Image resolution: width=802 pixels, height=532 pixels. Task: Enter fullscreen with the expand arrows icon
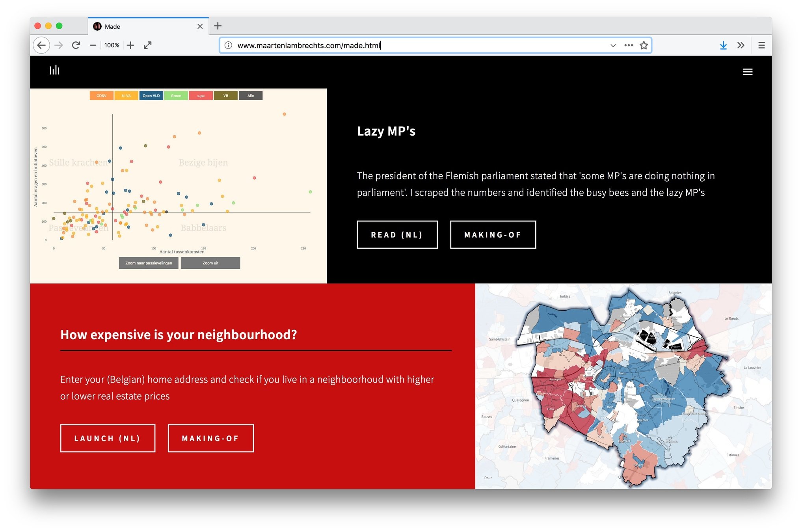[x=148, y=45]
